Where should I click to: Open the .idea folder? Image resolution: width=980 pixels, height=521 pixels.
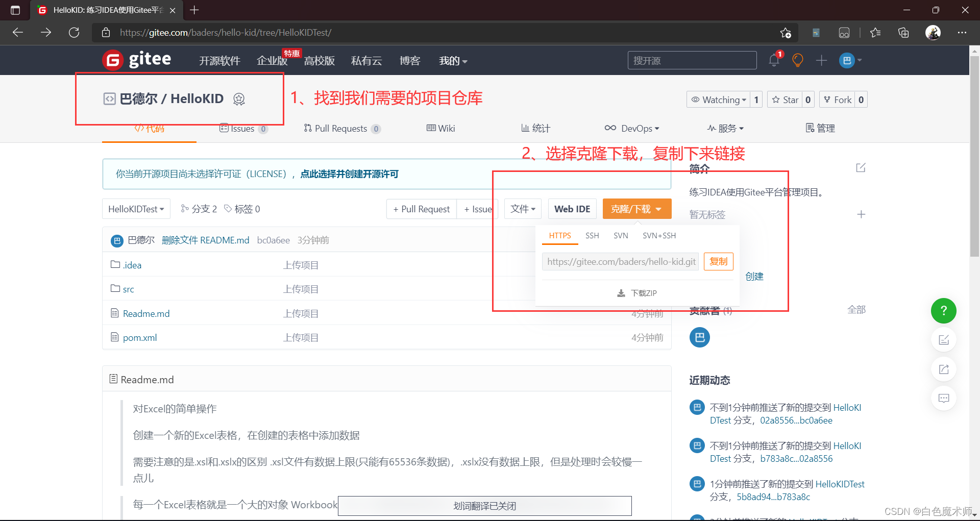[x=132, y=265]
